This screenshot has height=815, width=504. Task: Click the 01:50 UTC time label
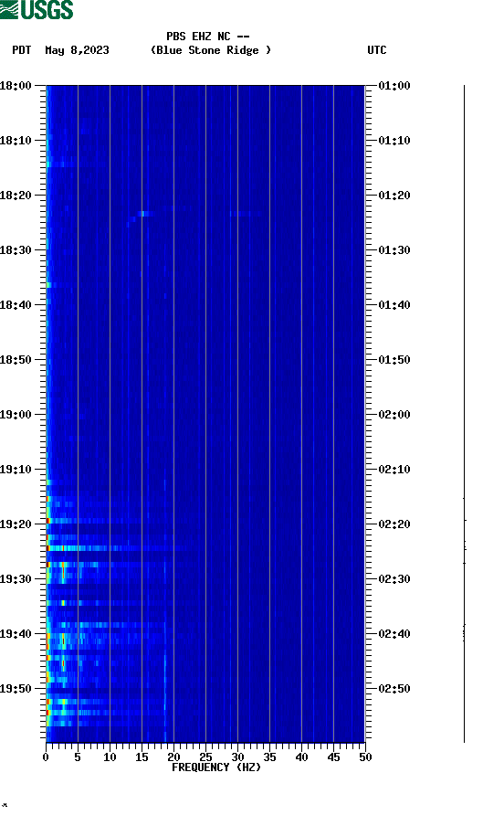pos(394,360)
